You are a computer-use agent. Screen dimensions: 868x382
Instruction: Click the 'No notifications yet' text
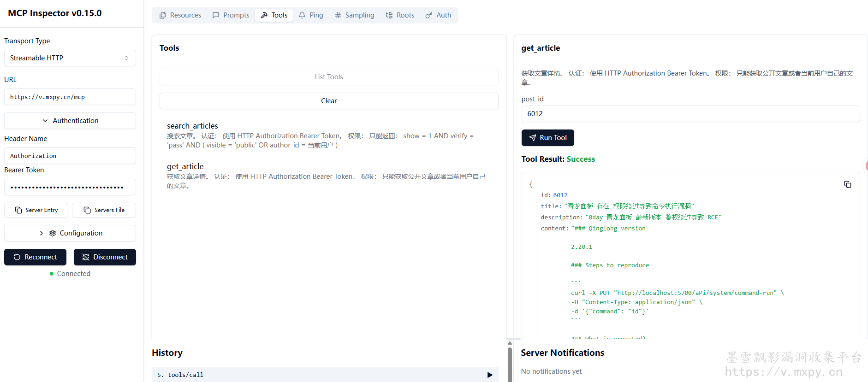551,371
